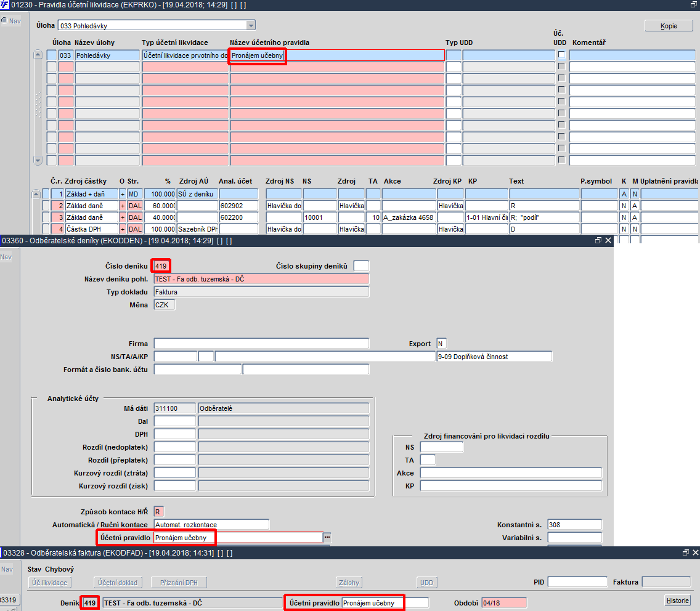Click the Export field showing N
This screenshot has height=611, width=700.
(x=442, y=344)
